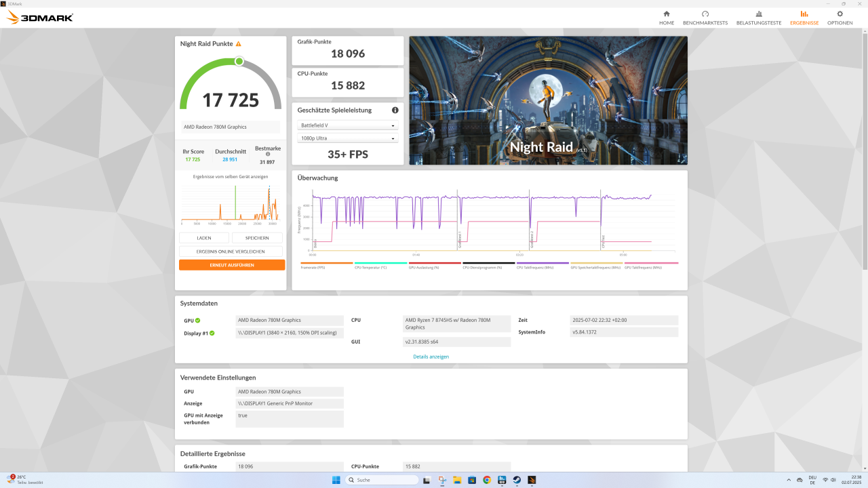
Task: Launch Google Chrome from the taskbar
Action: point(487,480)
